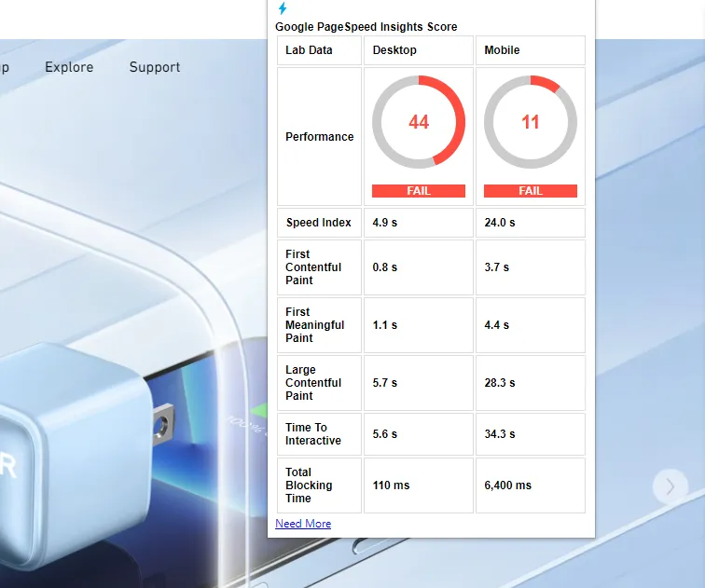Click Large Contentful Paint value 5.7 s
The width and height of the screenshot is (705, 588).
pos(385,383)
